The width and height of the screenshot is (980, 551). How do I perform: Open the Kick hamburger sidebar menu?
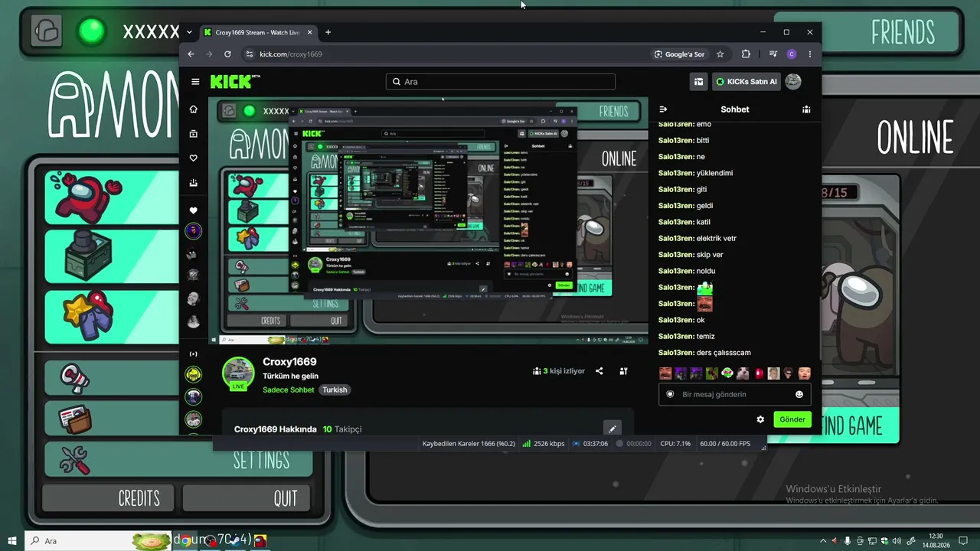[x=195, y=82]
